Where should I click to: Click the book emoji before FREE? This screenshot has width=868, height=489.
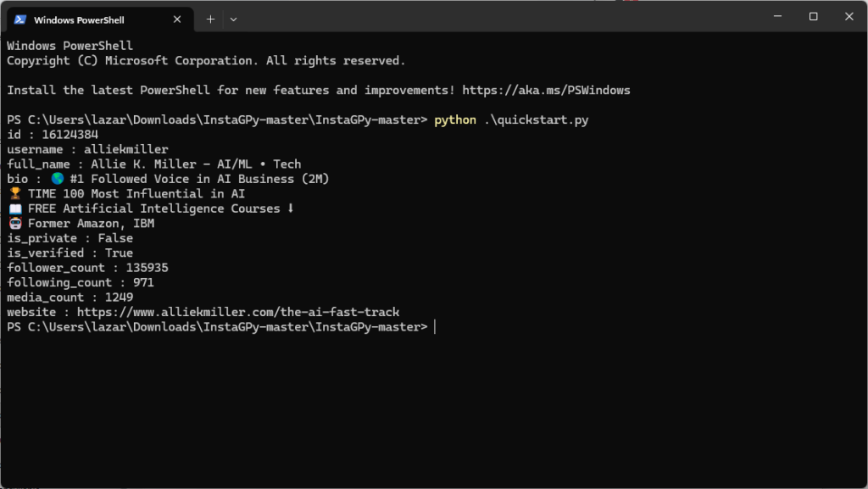(x=14, y=208)
